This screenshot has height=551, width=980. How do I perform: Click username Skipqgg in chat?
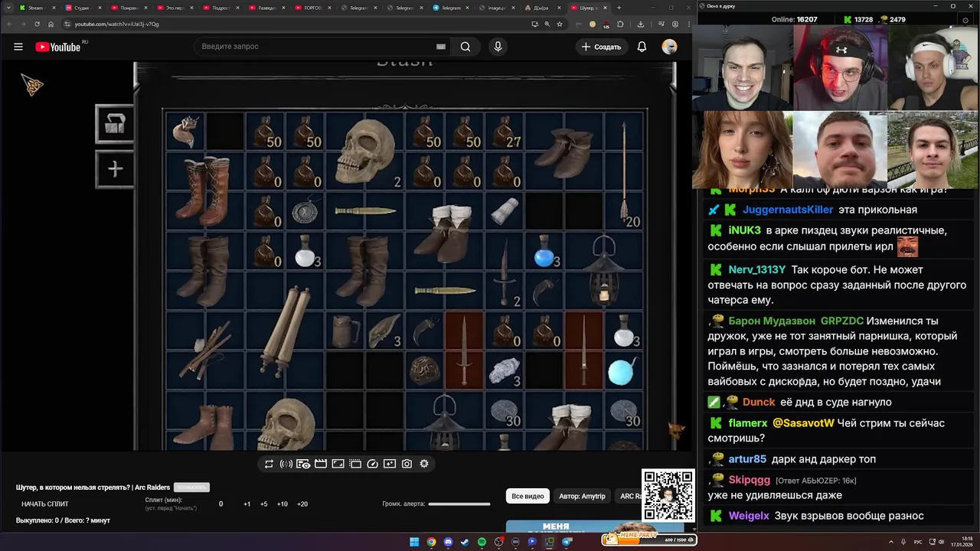click(750, 480)
